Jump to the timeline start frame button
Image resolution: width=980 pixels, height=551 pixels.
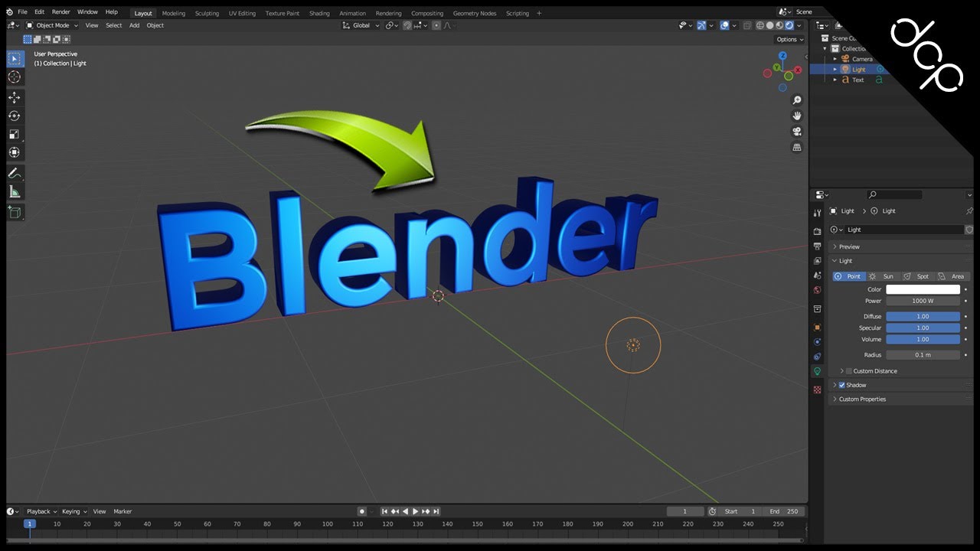pyautogui.click(x=385, y=511)
